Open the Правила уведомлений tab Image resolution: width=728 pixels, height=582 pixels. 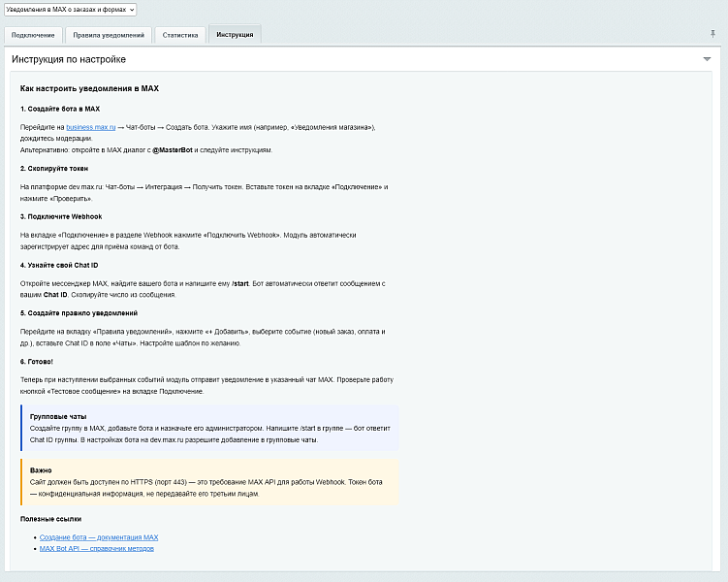point(109,35)
